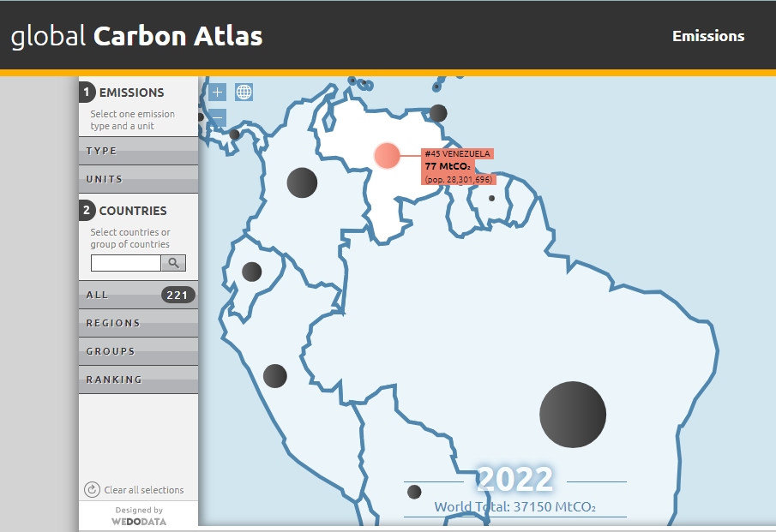Click the 1 EMISSIONS step heading
The image size is (776, 532).
click(x=122, y=93)
